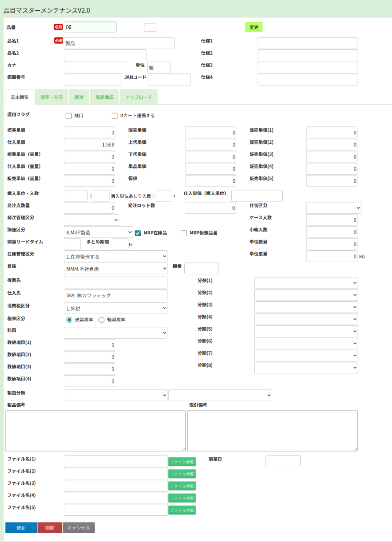Click the green 変更 button
Screen dimensions: 392x542
254,27
